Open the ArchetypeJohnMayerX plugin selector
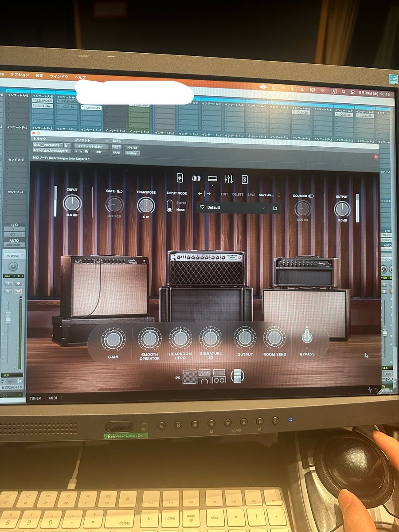Viewport: 399px width, 532px height. (52, 151)
